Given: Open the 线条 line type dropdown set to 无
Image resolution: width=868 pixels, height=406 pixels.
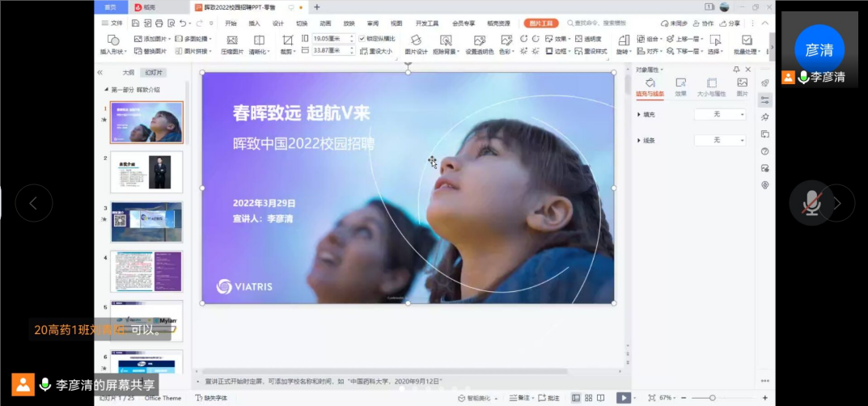Looking at the screenshot, I should pos(720,141).
